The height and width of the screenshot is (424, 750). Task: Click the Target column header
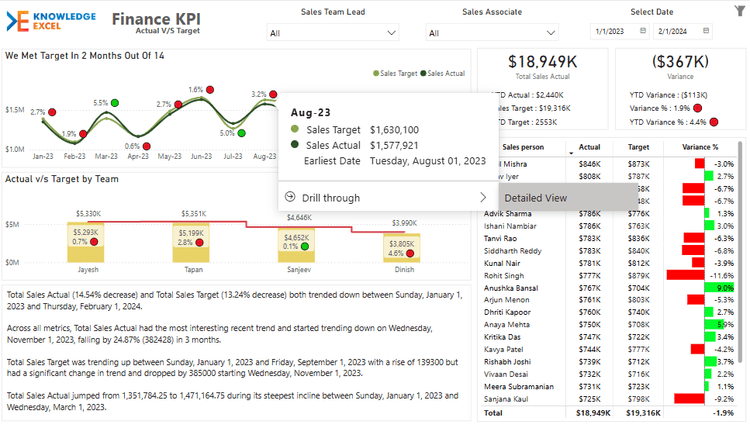637,147
